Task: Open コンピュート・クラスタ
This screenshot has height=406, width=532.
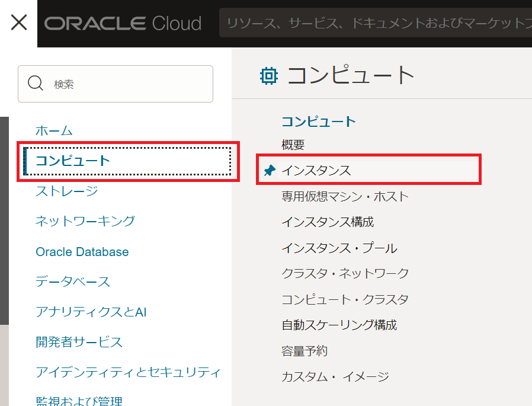Action: [345, 299]
